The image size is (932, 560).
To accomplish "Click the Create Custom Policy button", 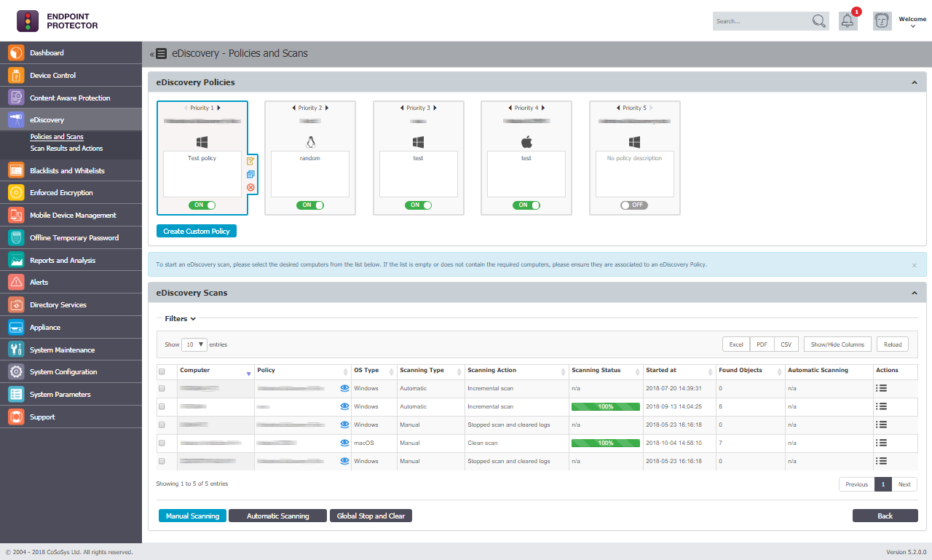I will tap(196, 230).
